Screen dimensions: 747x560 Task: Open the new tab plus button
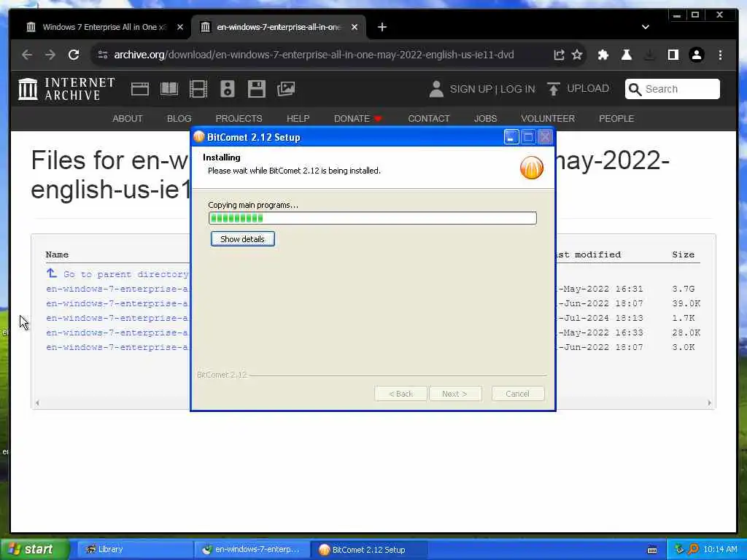pyautogui.click(x=382, y=27)
